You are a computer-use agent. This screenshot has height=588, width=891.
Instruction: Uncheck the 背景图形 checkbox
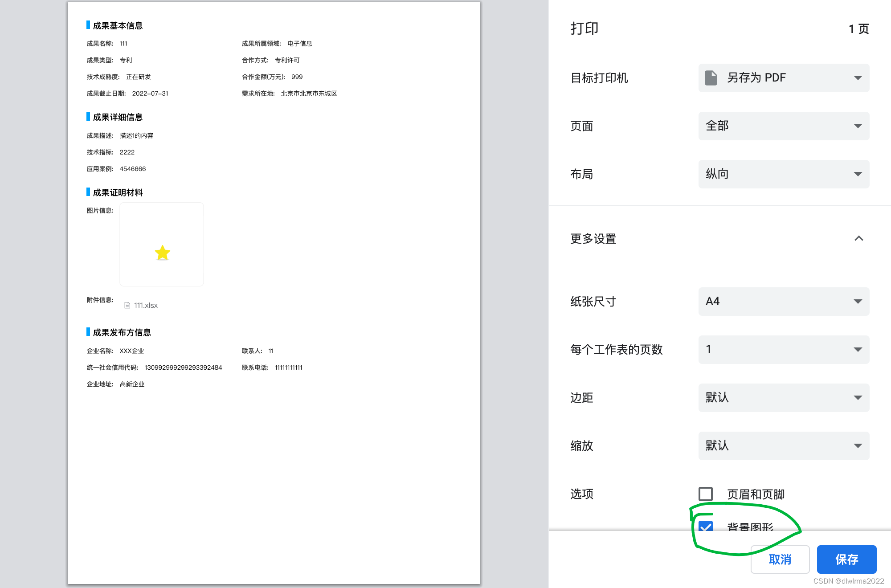pyautogui.click(x=706, y=526)
